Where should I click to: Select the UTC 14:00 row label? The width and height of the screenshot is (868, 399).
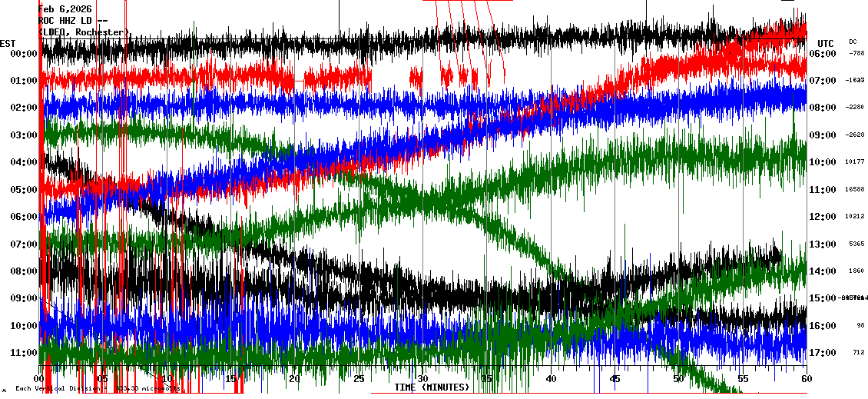pyautogui.click(x=823, y=271)
